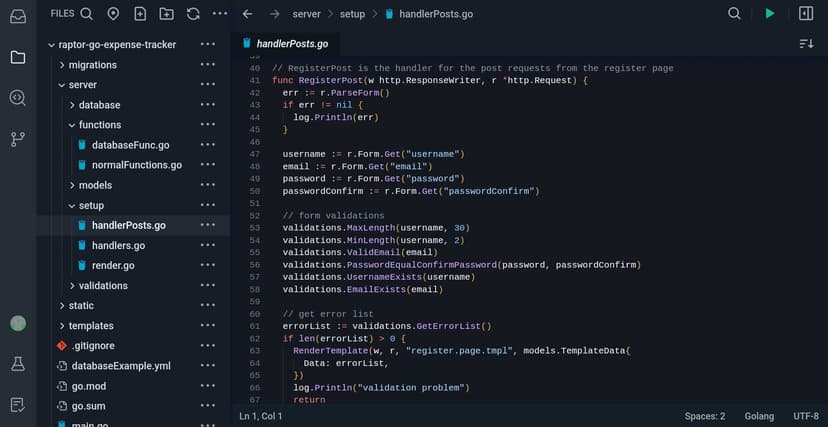The height and width of the screenshot is (427, 828).
Task: Click the location pin icon in Files header
Action: [113, 14]
